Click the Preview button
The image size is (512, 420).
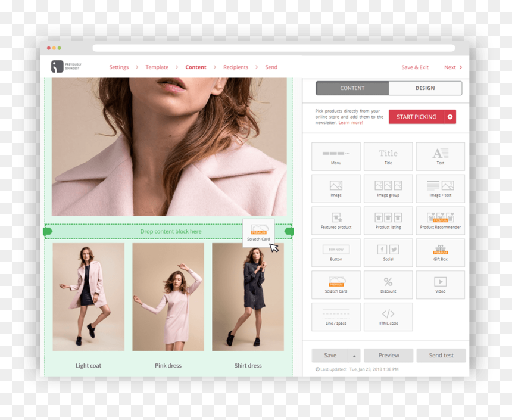[x=389, y=355]
